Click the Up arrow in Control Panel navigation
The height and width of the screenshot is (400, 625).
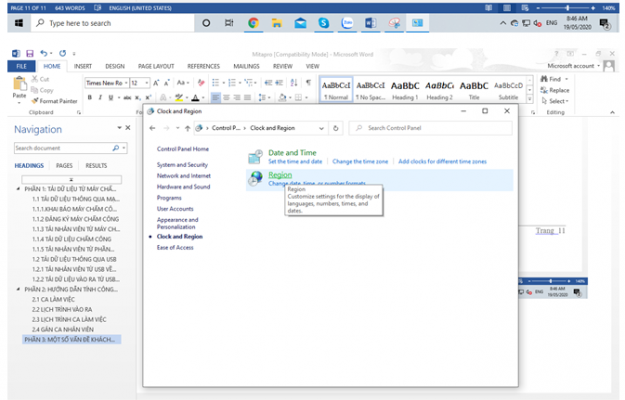pos(187,128)
